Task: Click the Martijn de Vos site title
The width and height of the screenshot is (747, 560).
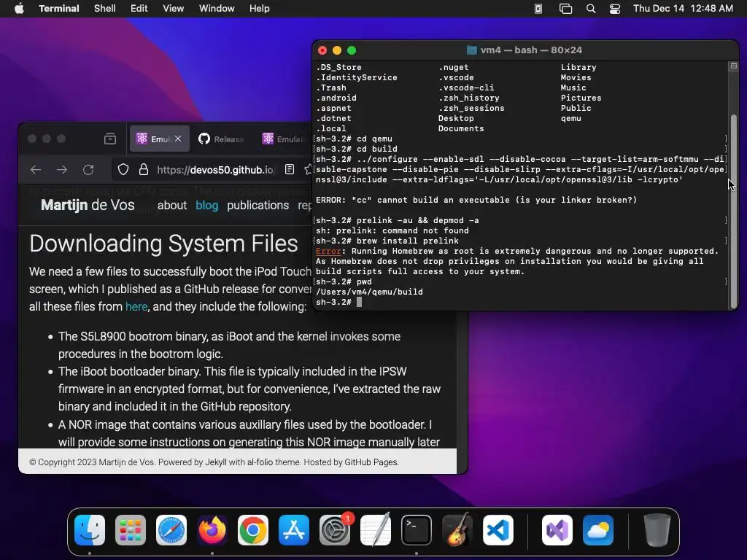Action: [x=88, y=205]
